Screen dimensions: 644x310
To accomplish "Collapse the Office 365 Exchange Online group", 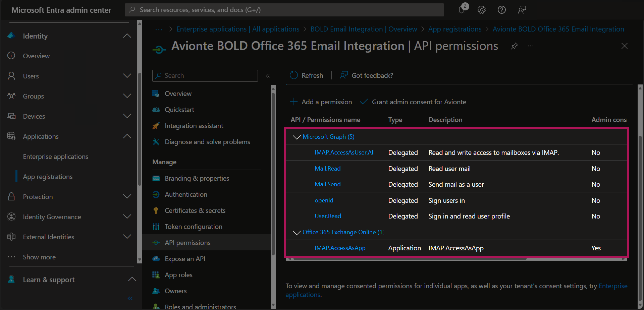I will click(x=297, y=232).
